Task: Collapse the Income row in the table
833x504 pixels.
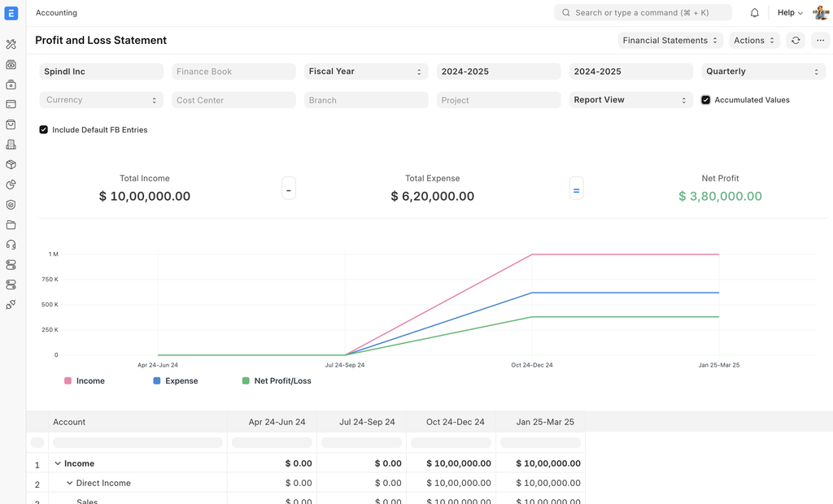Action: pos(57,463)
